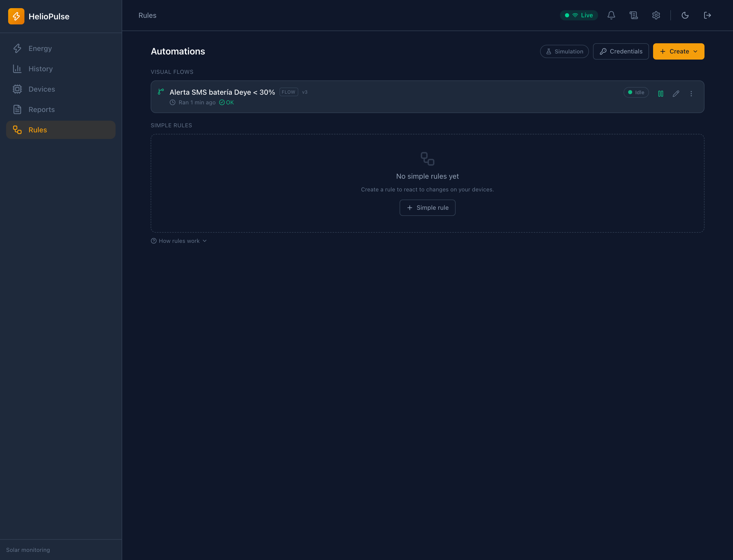Click the logout icon
Image resolution: width=733 pixels, height=560 pixels.
707,15
